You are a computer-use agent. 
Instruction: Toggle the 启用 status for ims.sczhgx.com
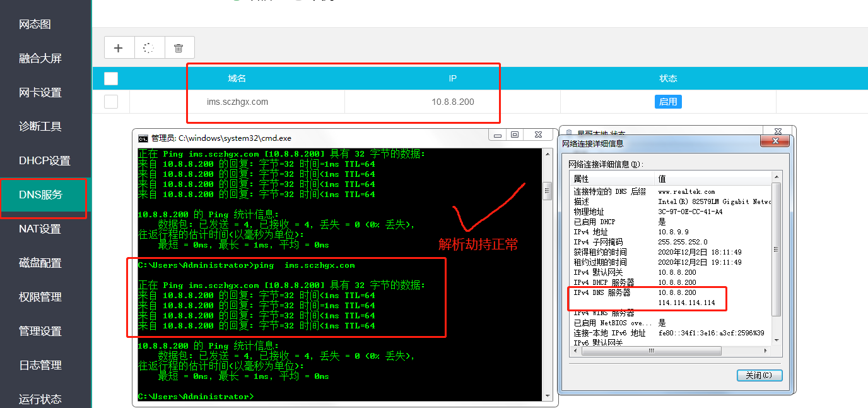(x=668, y=102)
